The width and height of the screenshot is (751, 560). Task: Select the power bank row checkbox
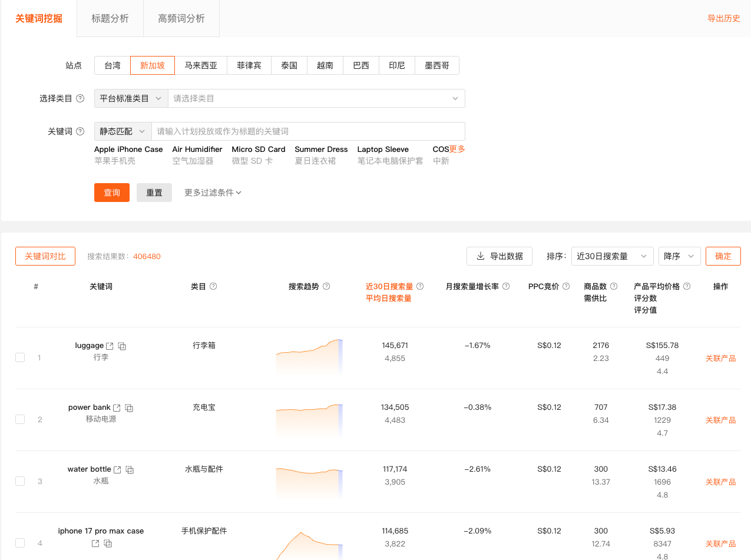[20, 419]
